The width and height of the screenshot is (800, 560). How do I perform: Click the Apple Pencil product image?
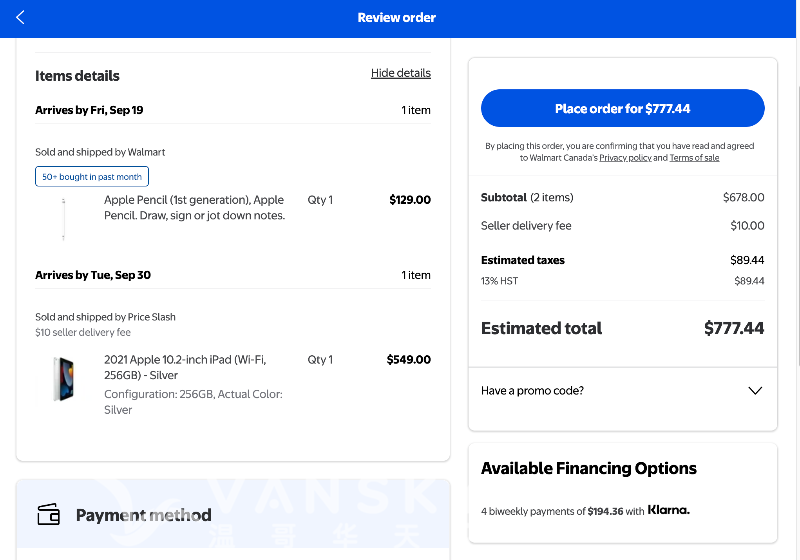(64, 218)
